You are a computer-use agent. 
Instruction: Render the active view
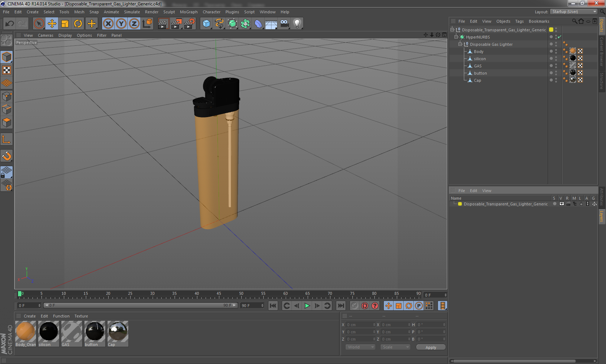(x=163, y=24)
